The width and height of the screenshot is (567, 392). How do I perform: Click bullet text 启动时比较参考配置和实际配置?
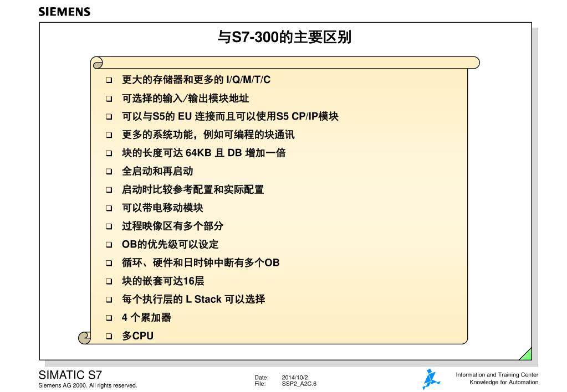[x=193, y=189]
